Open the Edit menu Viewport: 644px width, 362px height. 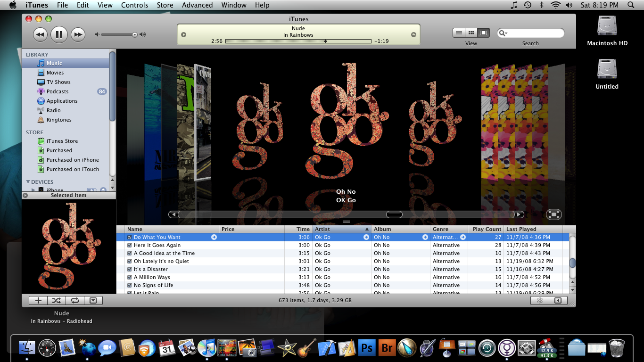(x=83, y=5)
